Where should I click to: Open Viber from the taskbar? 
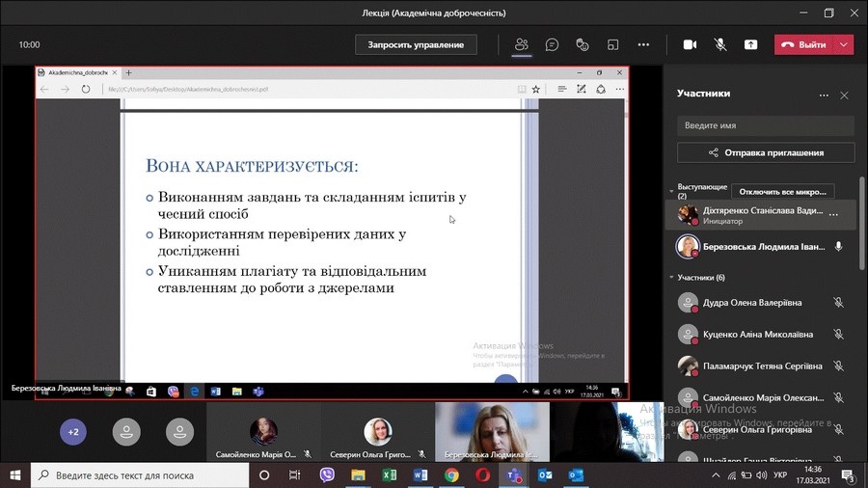[327, 475]
